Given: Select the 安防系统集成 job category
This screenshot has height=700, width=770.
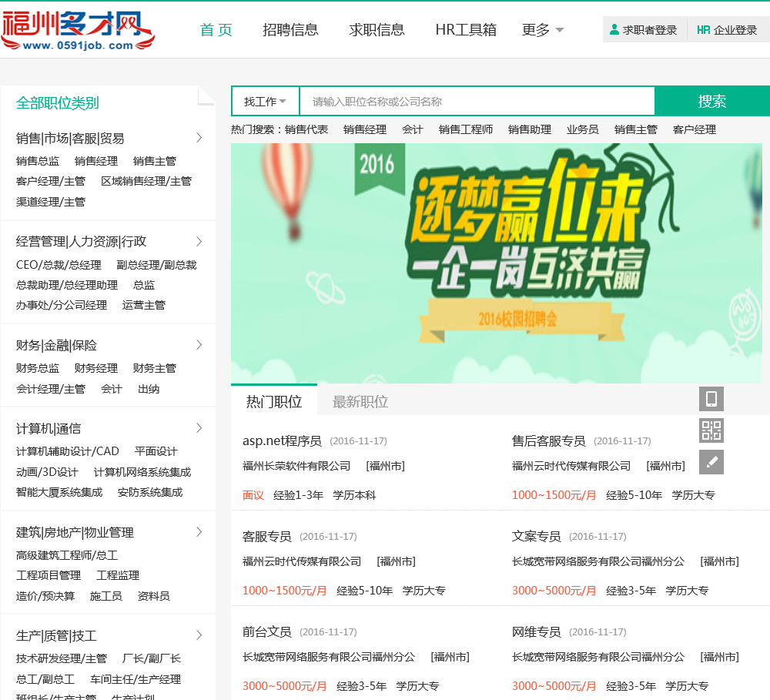Looking at the screenshot, I should tap(150, 492).
